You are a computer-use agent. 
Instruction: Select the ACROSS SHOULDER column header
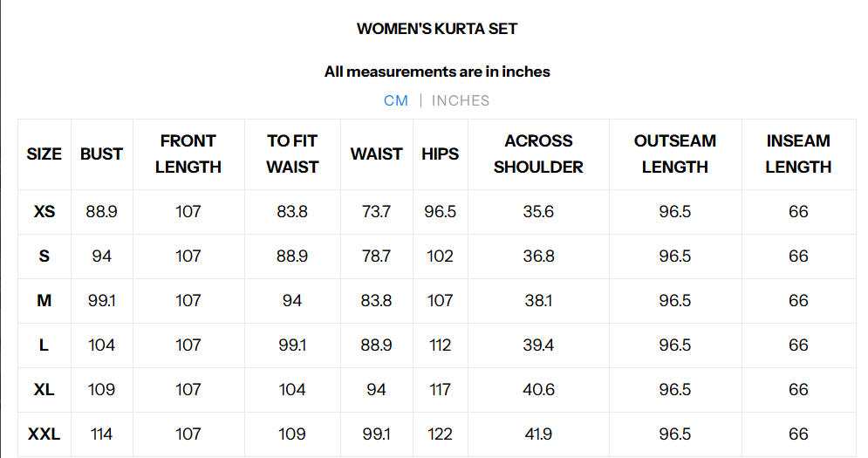coord(538,154)
